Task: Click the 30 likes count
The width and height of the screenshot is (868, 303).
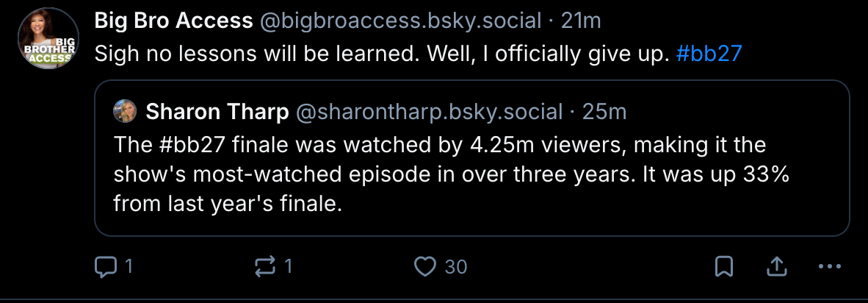Action: pos(456,266)
